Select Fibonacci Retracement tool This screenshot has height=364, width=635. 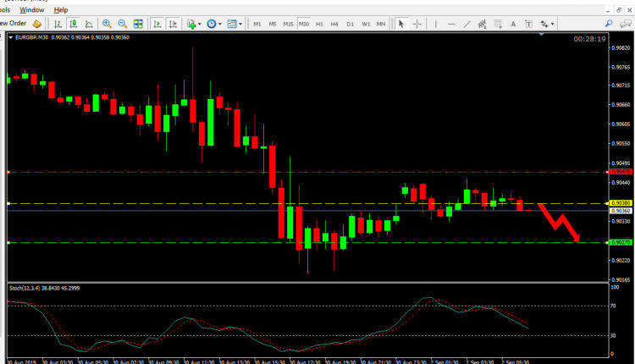click(498, 25)
